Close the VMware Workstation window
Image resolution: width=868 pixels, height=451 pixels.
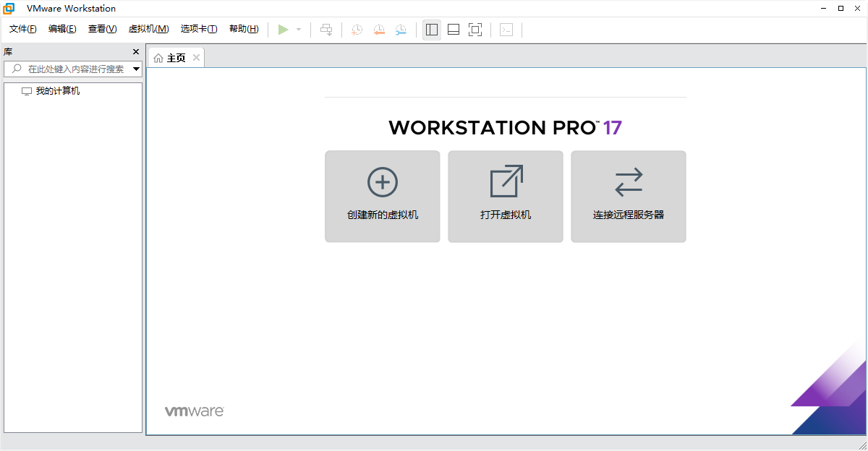[858, 8]
